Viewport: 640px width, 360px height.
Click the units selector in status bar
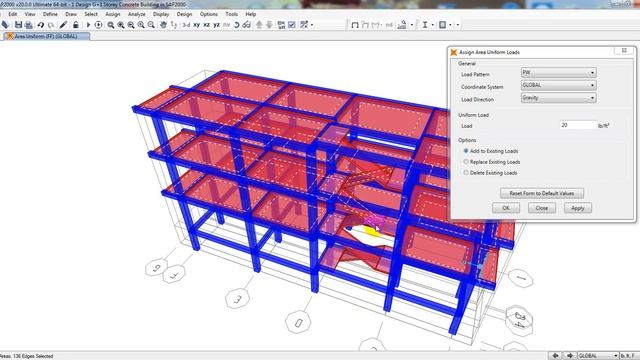(x=629, y=356)
